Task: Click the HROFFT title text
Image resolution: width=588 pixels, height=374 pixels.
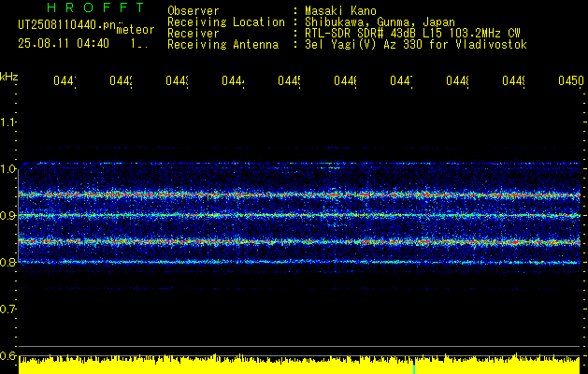Action: (96, 7)
